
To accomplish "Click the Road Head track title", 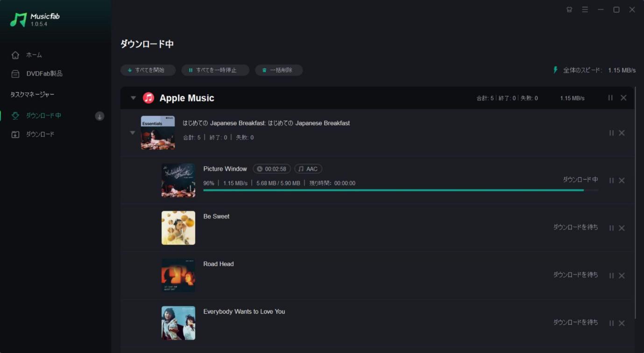I will pyautogui.click(x=219, y=264).
